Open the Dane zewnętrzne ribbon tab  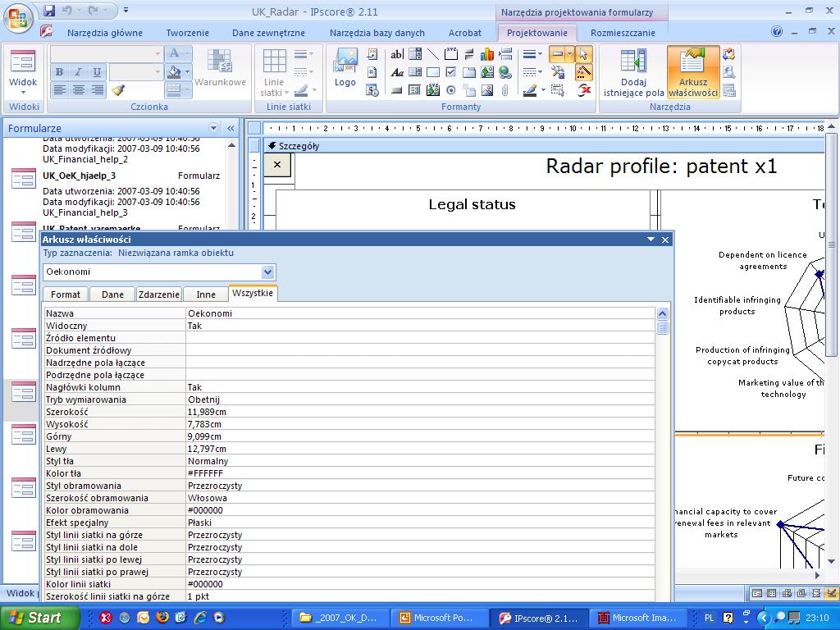[268, 33]
